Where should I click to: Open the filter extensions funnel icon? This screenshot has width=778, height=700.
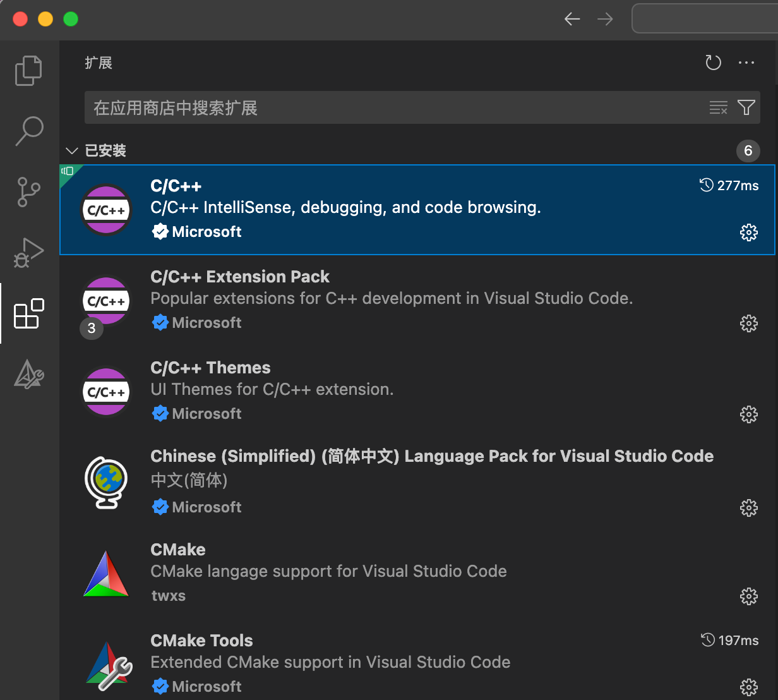pos(746,107)
